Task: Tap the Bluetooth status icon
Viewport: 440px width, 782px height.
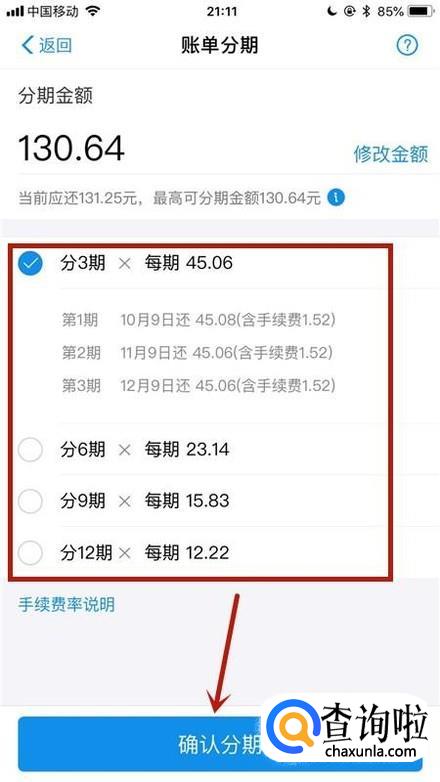Action: [367, 11]
